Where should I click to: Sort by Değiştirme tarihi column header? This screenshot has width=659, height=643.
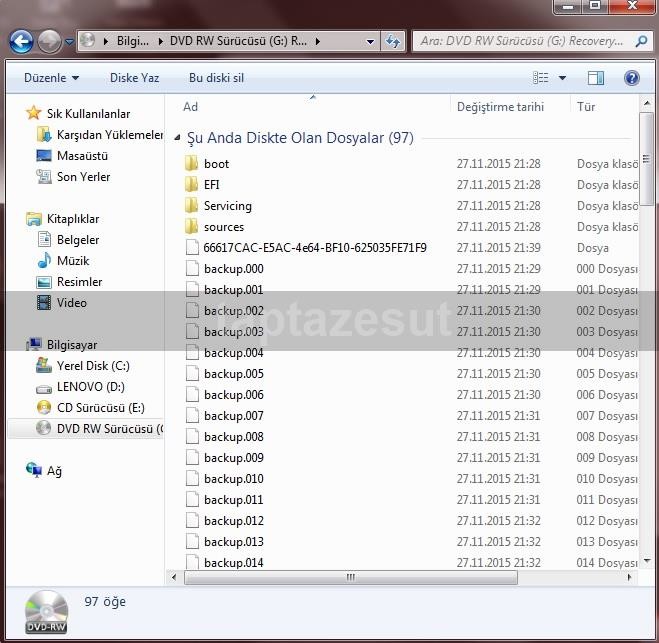500,107
